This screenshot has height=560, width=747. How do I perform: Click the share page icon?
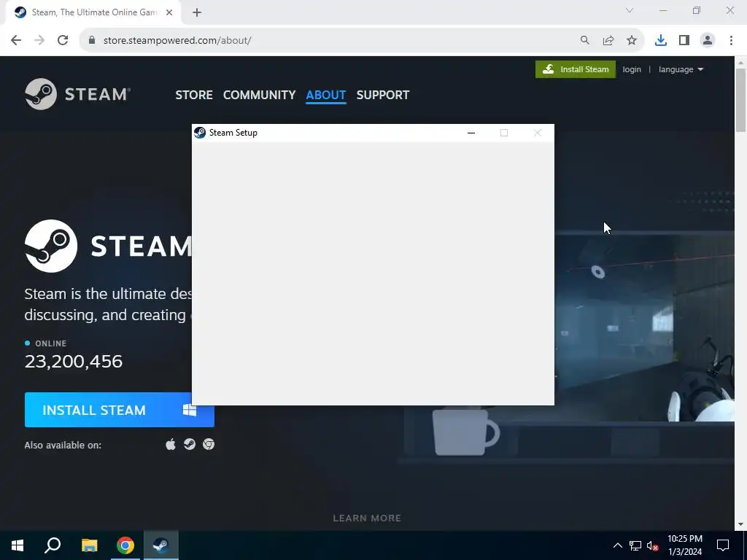point(608,41)
